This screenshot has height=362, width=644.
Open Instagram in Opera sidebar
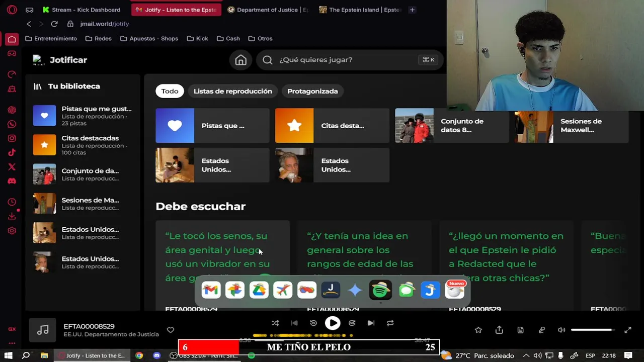click(x=12, y=138)
